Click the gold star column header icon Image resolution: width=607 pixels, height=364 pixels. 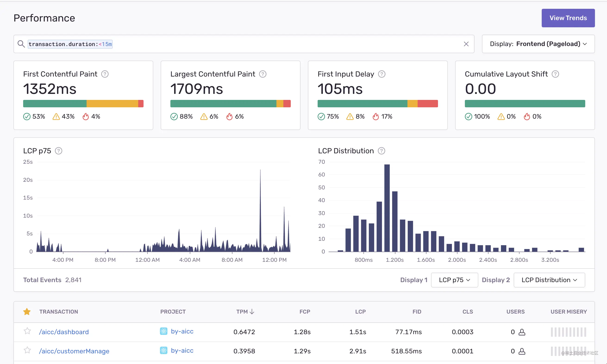coord(27,312)
